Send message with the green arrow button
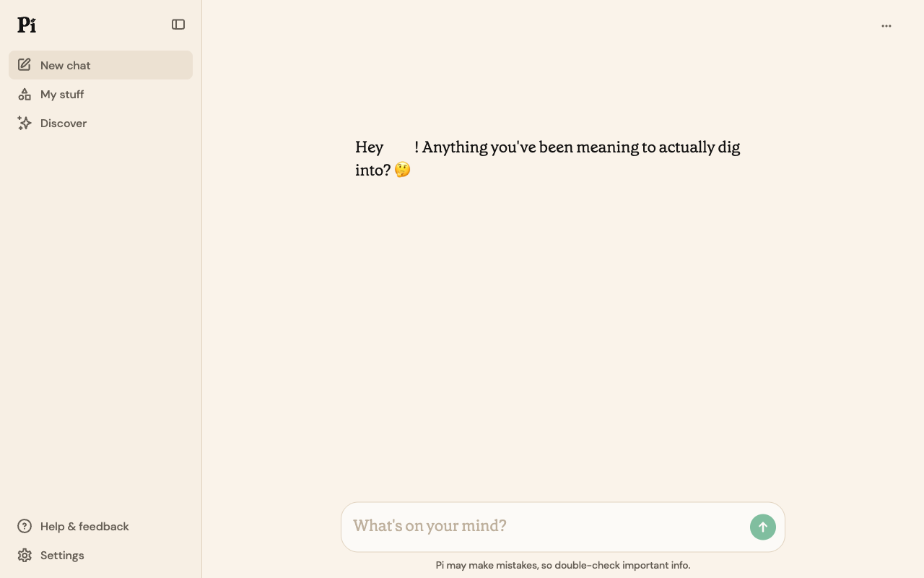The height and width of the screenshot is (578, 924). pyautogui.click(x=763, y=527)
